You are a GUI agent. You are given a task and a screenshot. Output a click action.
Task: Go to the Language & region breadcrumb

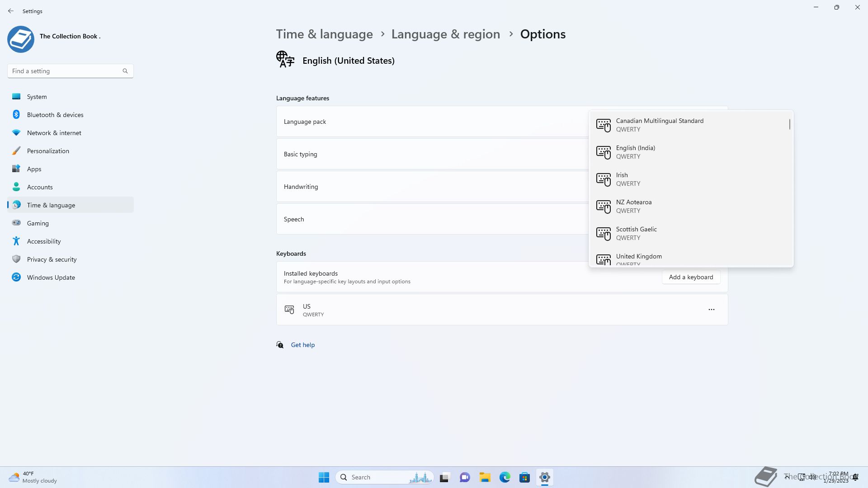[x=445, y=34]
